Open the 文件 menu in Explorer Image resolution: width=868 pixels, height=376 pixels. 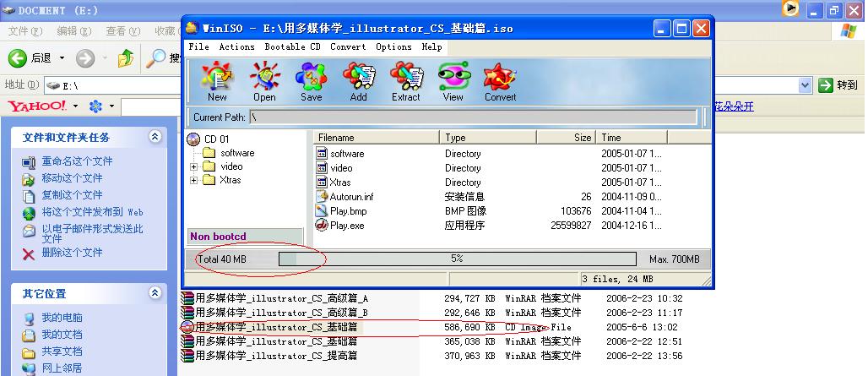pyautogui.click(x=25, y=31)
